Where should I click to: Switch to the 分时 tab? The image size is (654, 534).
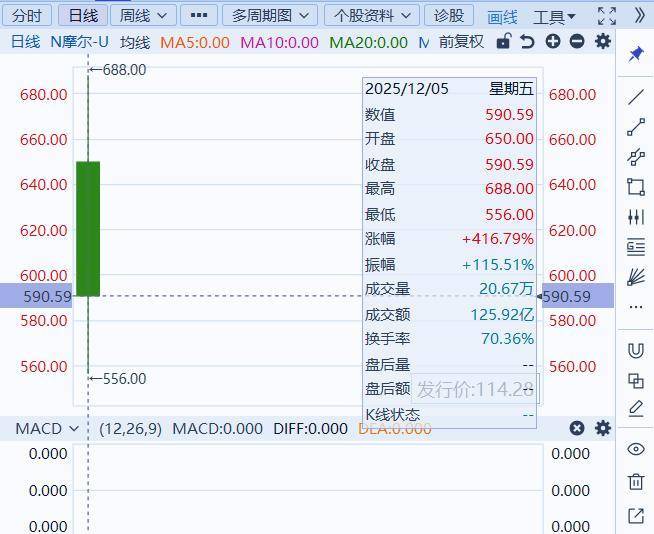[27, 15]
